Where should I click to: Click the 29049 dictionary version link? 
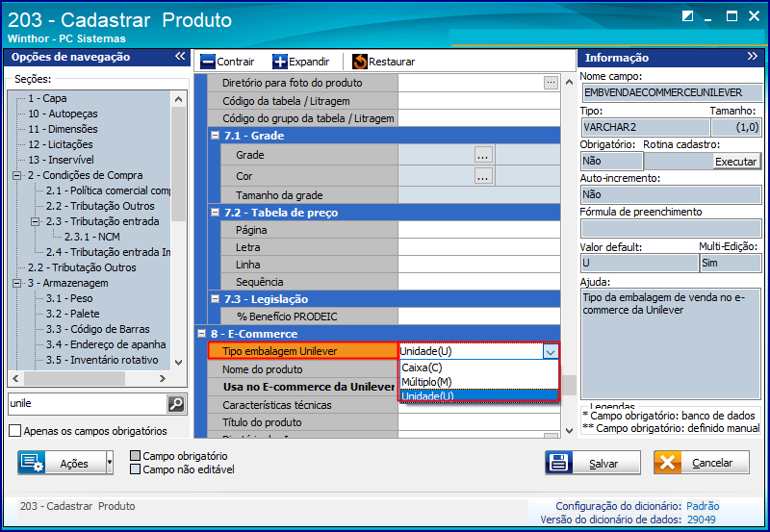coord(701,519)
